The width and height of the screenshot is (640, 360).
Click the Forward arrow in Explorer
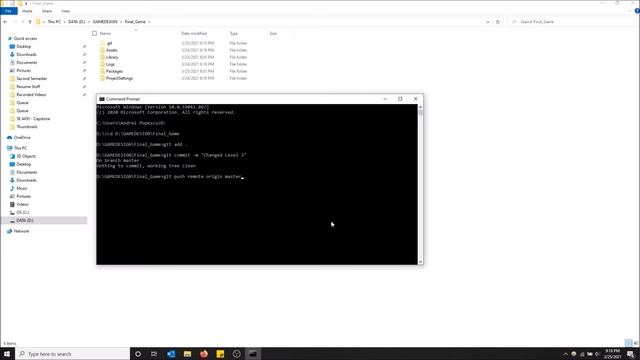click(16, 22)
